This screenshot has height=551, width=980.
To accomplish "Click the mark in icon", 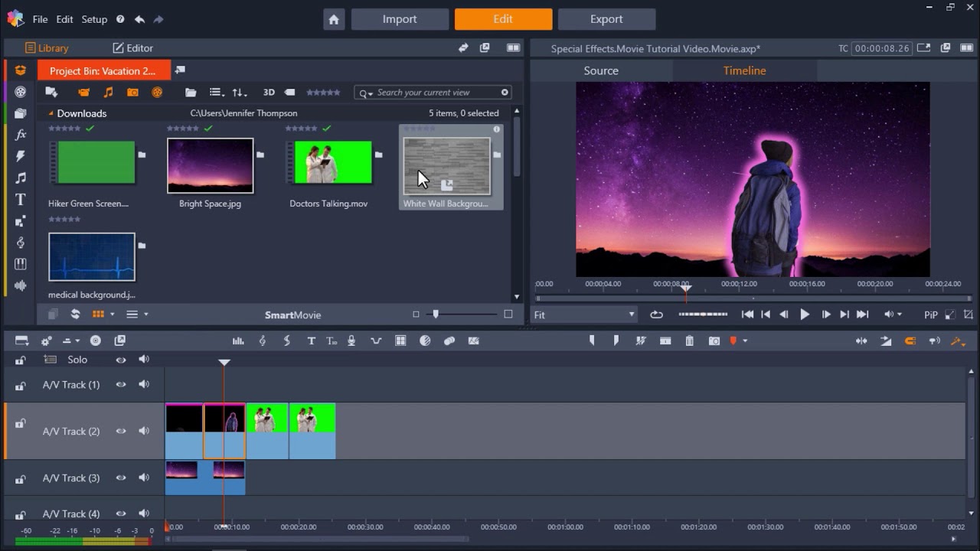I will pyautogui.click(x=592, y=341).
